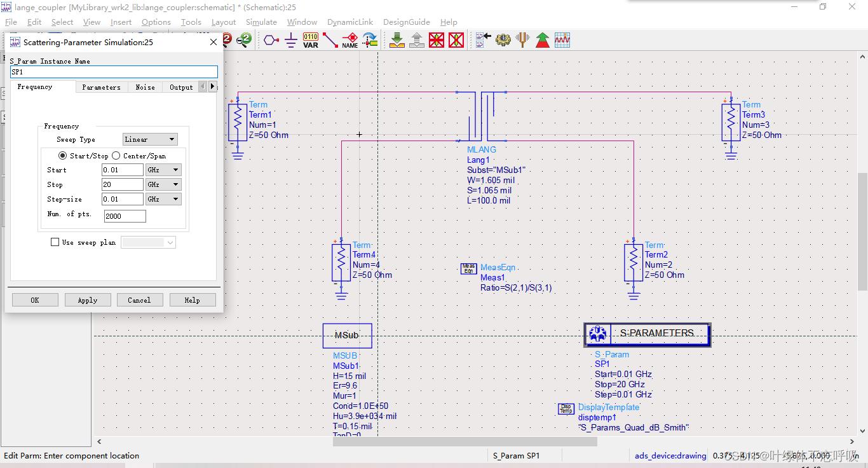Open the Tuning fork tool
The image size is (868, 468).
522,40
